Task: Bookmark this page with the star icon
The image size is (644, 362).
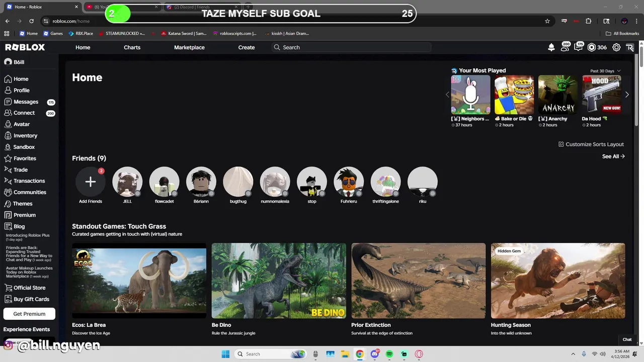Action: 547,21
